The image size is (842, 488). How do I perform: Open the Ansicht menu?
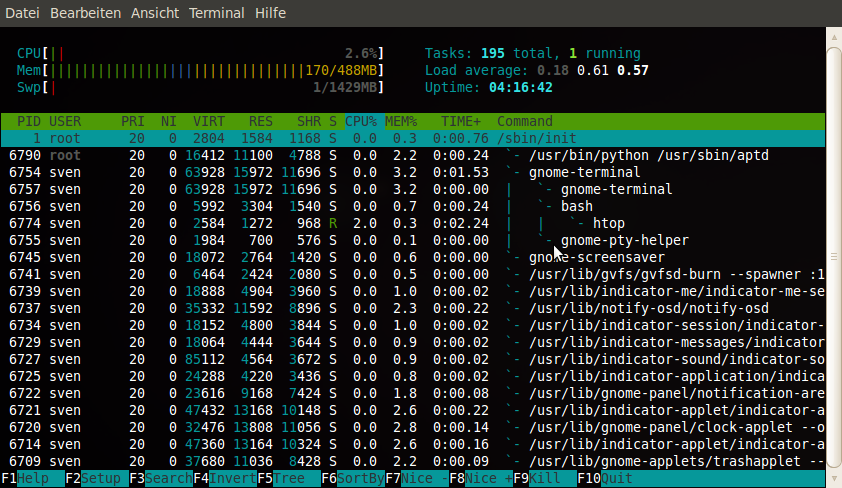click(x=155, y=13)
